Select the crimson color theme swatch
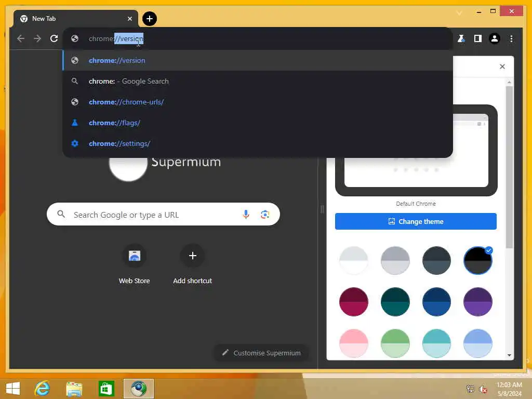Screen dimensions: 532x399 click(x=353, y=302)
